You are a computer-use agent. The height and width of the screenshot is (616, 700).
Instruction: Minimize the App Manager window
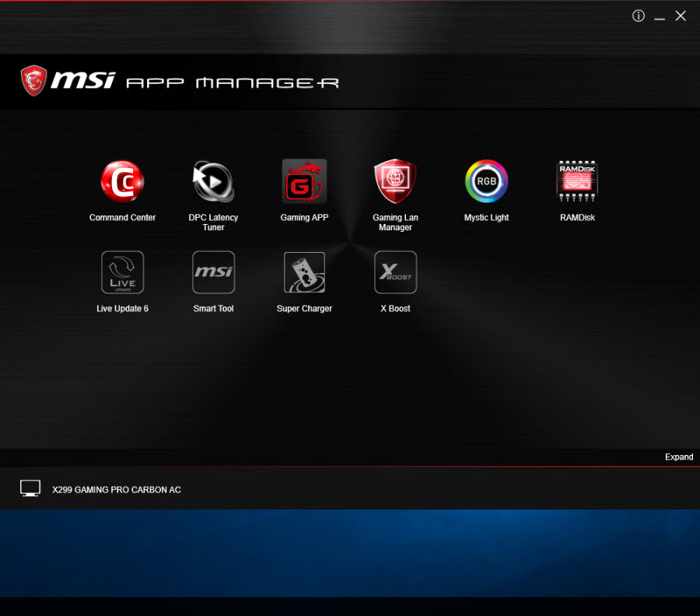point(660,16)
